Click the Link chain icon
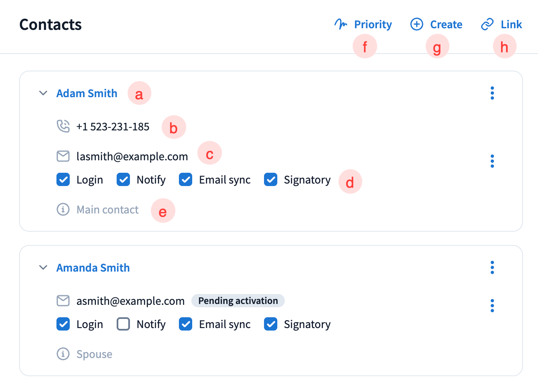This screenshot has height=392, width=538. (487, 24)
